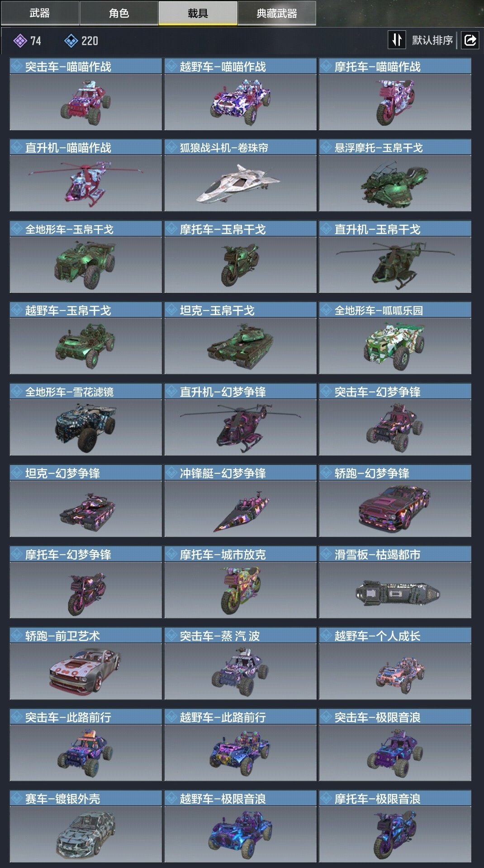Open the 默认排序 sorting dropdown

432,40
